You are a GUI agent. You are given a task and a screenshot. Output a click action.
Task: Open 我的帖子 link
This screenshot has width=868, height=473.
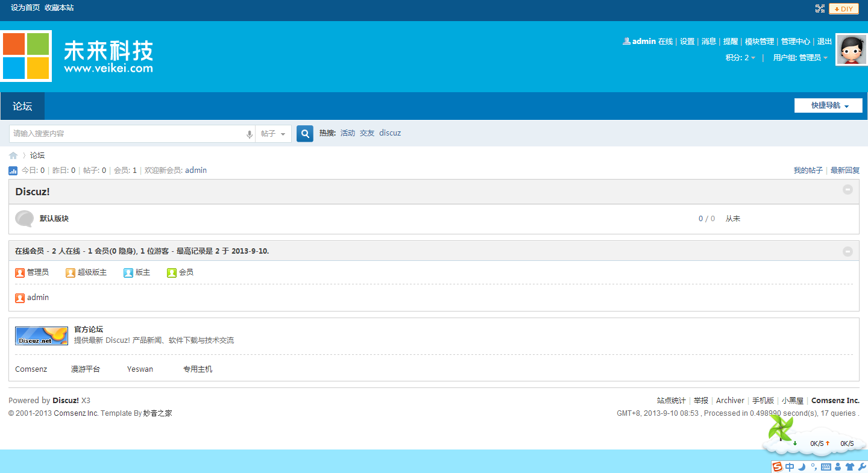coord(808,171)
